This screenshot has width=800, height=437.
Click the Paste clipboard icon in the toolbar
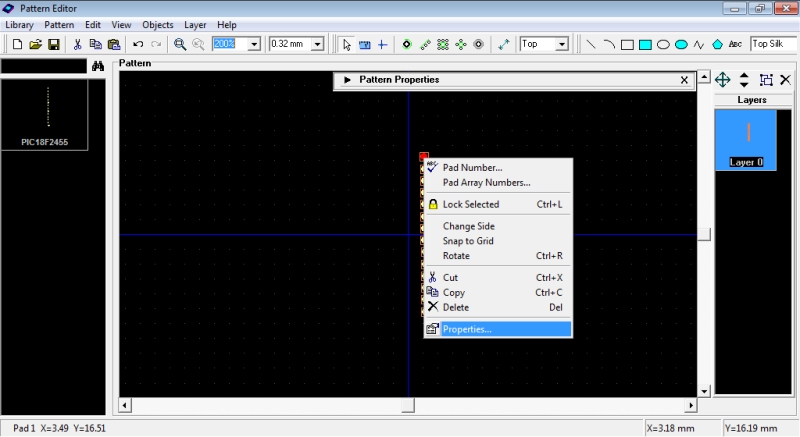(x=114, y=44)
